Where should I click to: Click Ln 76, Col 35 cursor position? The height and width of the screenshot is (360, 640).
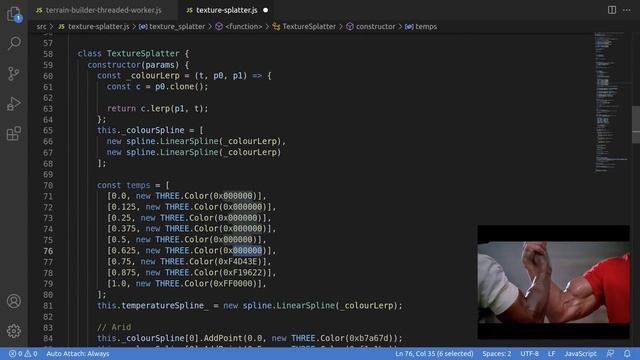click(x=434, y=354)
